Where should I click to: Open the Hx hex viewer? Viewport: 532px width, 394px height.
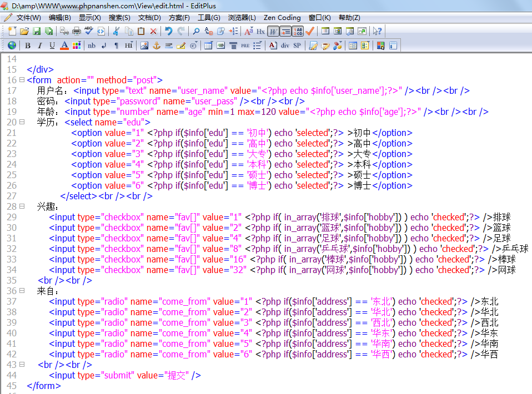[x=260, y=31]
